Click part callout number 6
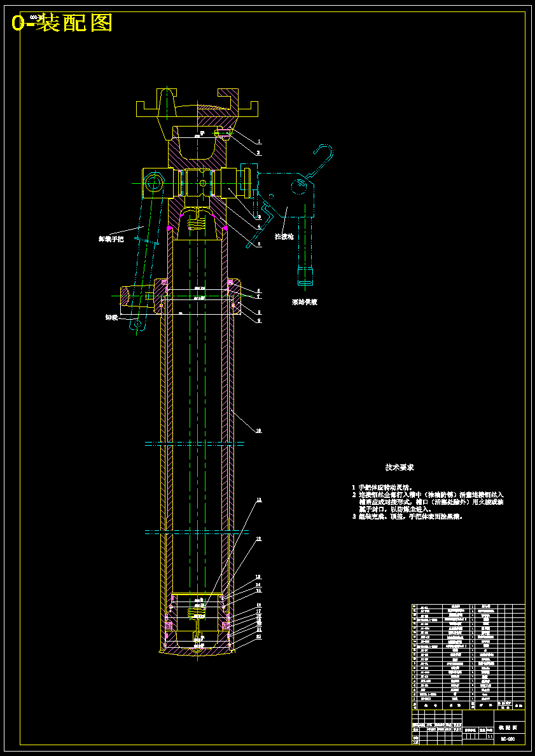 point(258,291)
